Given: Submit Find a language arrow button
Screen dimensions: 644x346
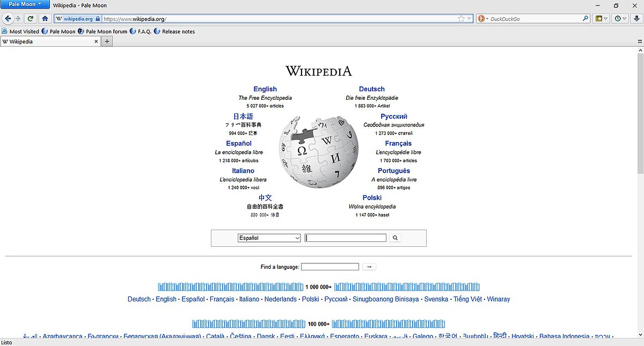Looking at the screenshot, I should (369, 267).
